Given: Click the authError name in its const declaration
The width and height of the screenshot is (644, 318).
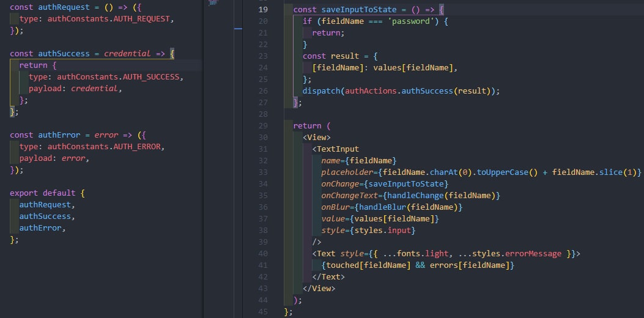Looking at the screenshot, I should pos(59,135).
